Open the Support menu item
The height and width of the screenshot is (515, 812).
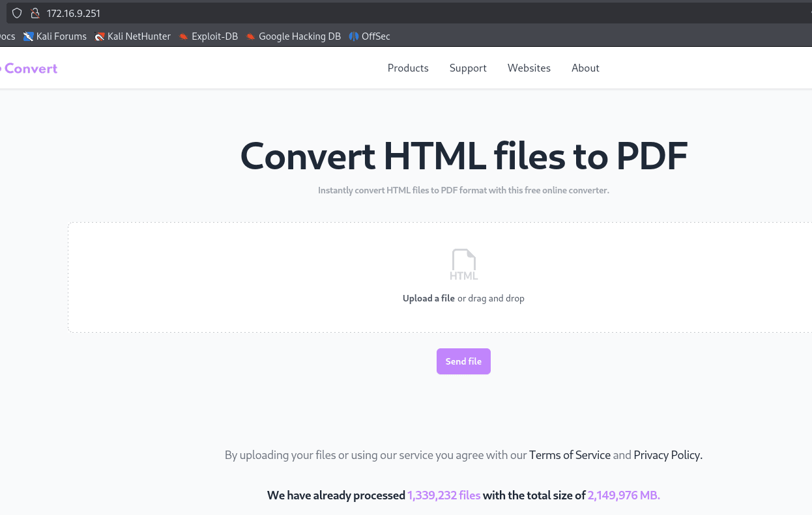468,68
